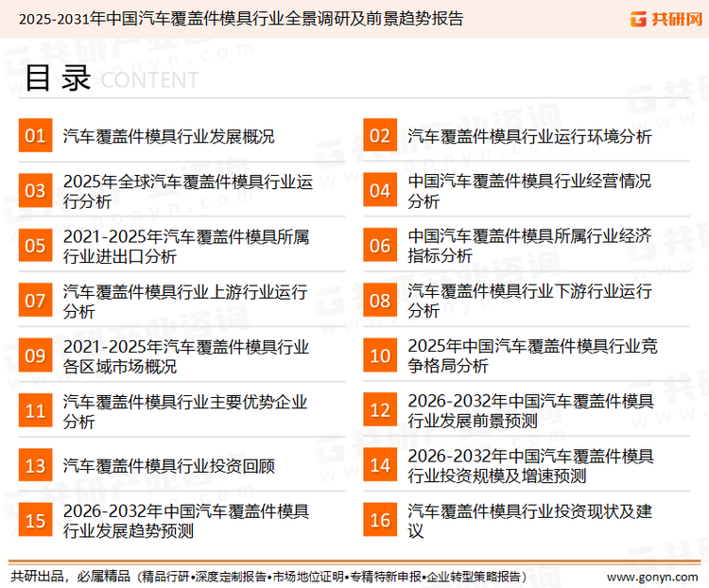Click the orange 05 number box
Image resolution: width=709 pixels, height=588 pixels.
tap(35, 245)
